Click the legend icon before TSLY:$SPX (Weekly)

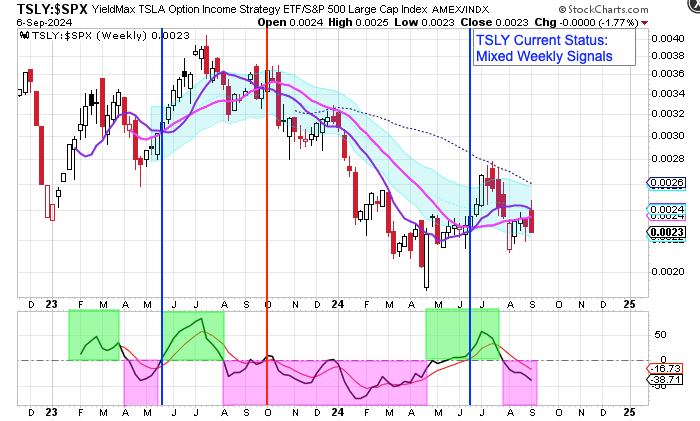click(x=23, y=35)
